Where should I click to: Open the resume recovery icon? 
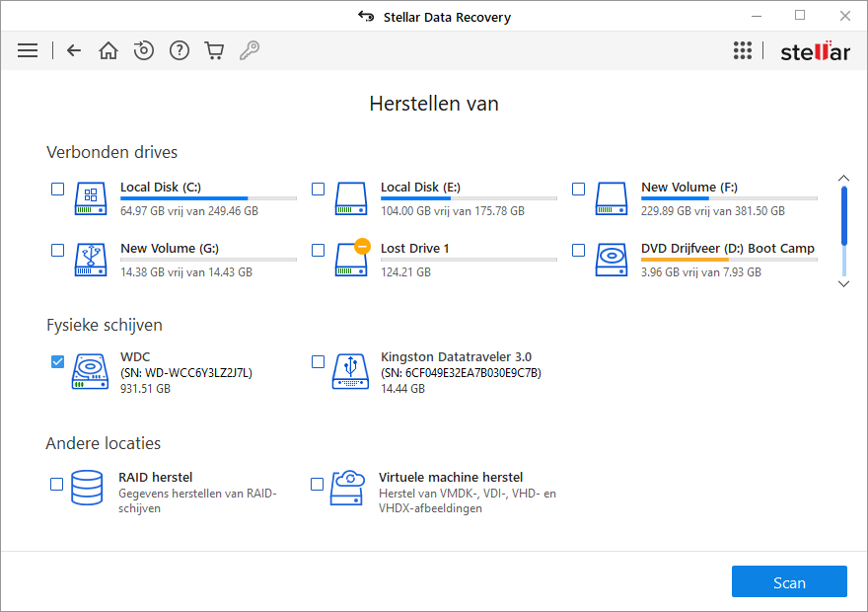(143, 50)
